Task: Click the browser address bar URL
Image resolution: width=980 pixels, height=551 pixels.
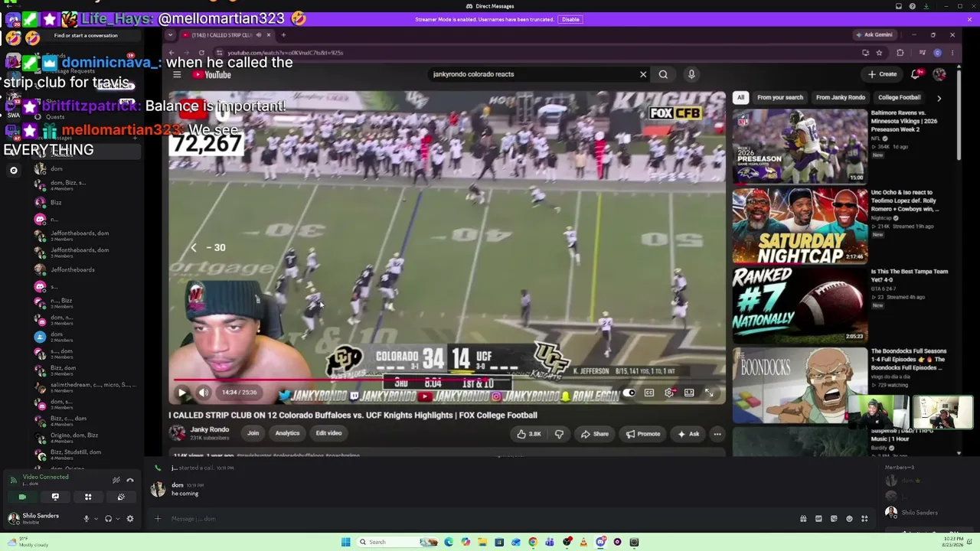Action: point(285,53)
